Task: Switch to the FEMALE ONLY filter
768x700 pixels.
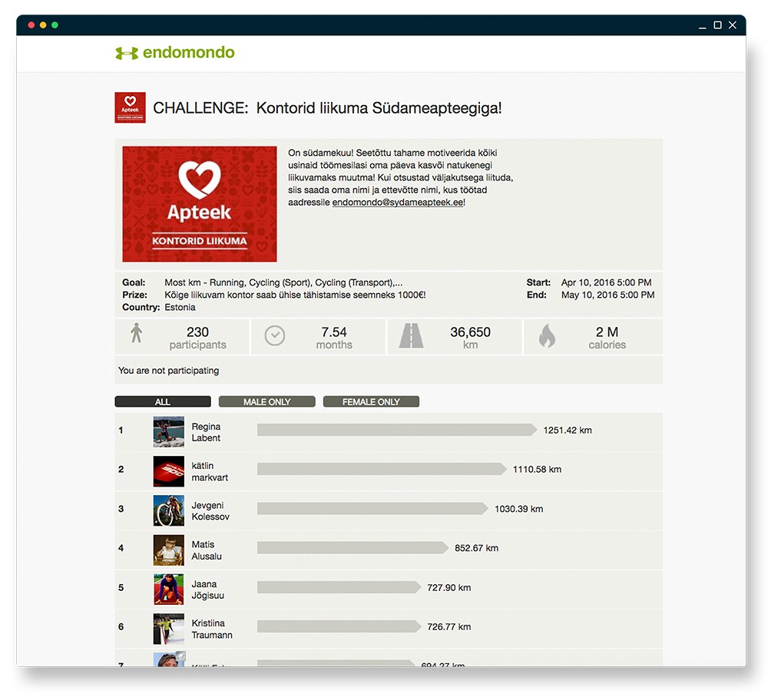Action: pos(371,401)
